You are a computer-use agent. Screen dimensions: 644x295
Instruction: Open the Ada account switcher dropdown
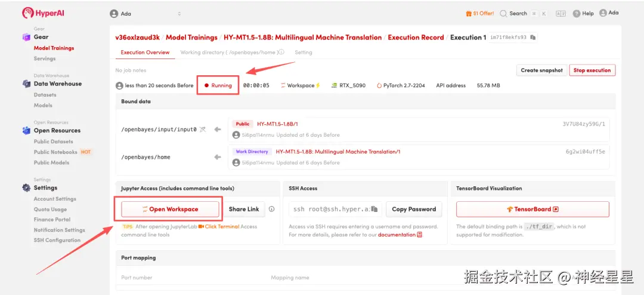pyautogui.click(x=146, y=14)
